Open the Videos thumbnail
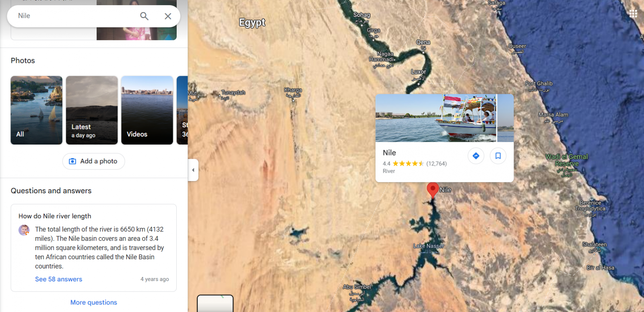The image size is (644, 312). (x=147, y=110)
